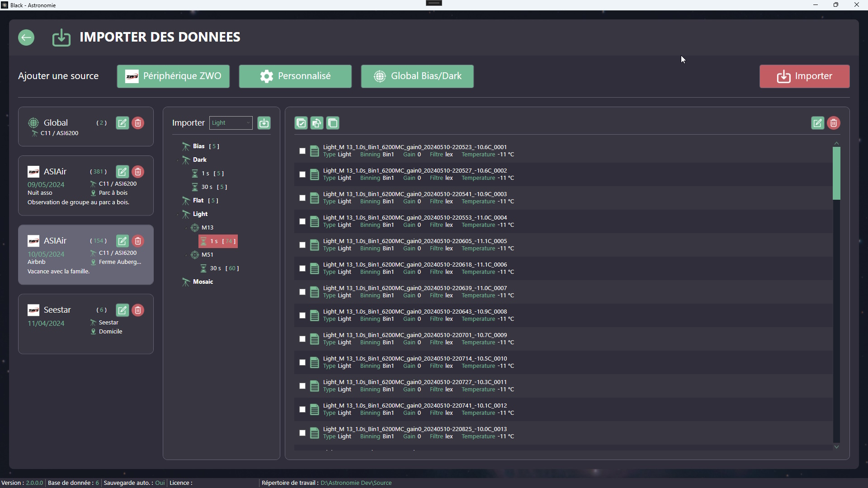Click import icon beside the Light dropdown
The width and height of the screenshot is (868, 488).
point(264,123)
